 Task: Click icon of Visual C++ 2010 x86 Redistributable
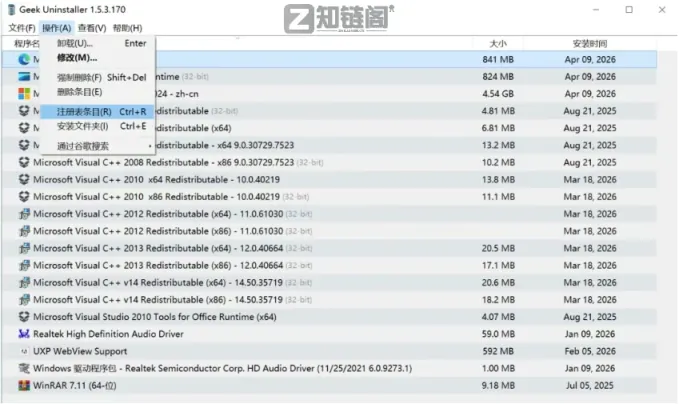(x=24, y=197)
